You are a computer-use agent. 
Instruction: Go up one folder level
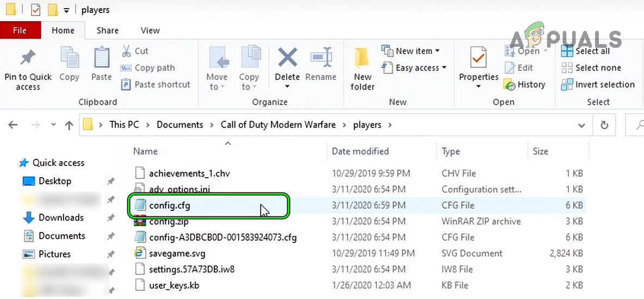click(x=69, y=125)
